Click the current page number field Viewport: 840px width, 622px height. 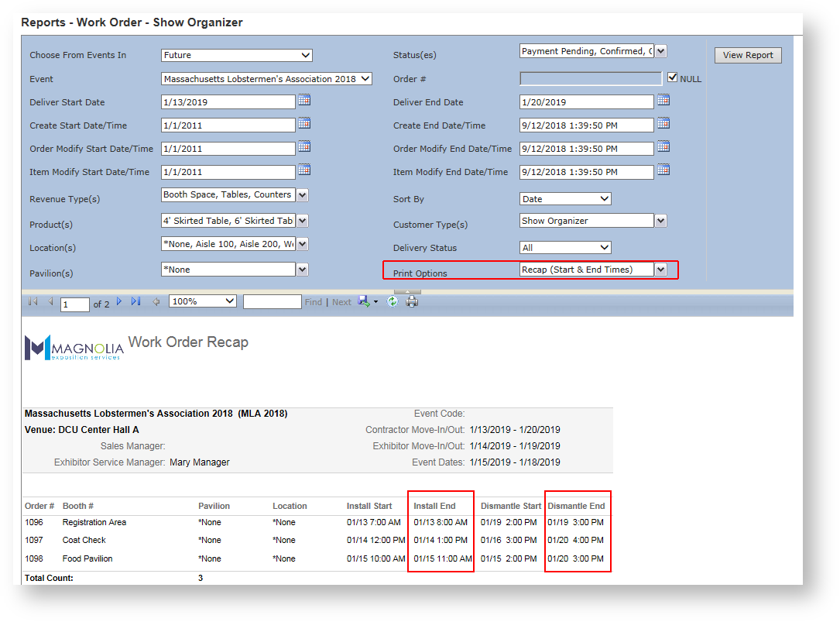75,304
